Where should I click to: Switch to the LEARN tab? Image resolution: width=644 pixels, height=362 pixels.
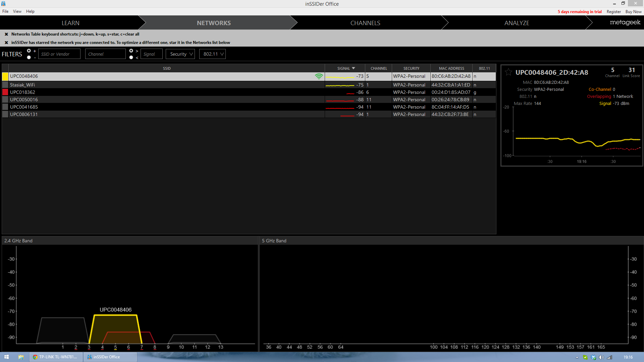(x=70, y=23)
